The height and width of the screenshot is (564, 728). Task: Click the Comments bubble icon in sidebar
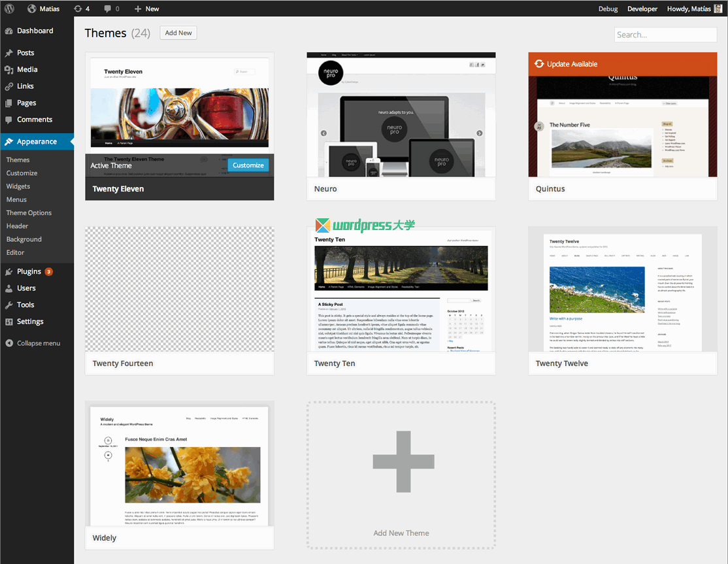click(x=8, y=120)
